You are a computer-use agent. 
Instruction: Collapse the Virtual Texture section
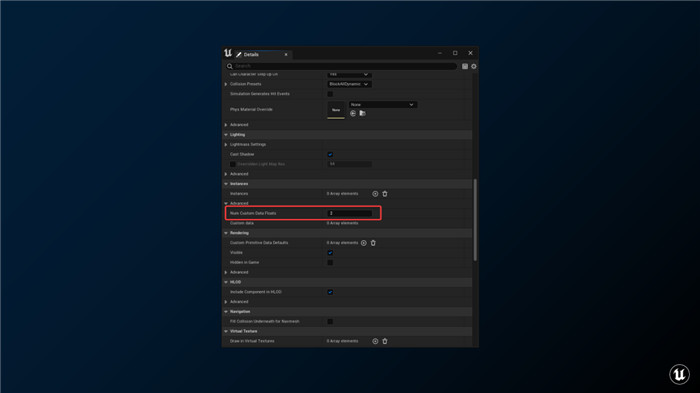pyautogui.click(x=226, y=331)
